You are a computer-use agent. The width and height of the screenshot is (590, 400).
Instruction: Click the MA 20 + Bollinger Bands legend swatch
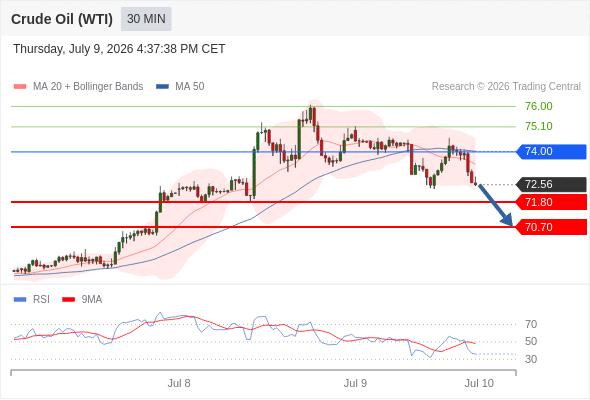click(x=20, y=87)
